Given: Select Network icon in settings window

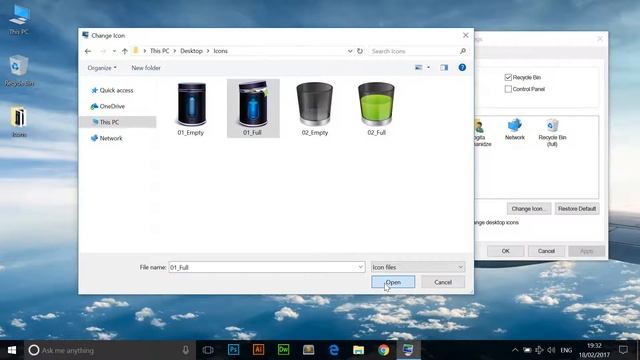Looking at the screenshot, I should point(515,129).
